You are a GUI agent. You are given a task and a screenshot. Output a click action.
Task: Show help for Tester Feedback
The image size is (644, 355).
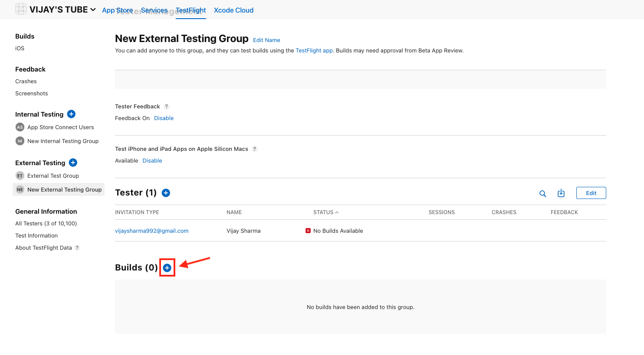tap(167, 107)
